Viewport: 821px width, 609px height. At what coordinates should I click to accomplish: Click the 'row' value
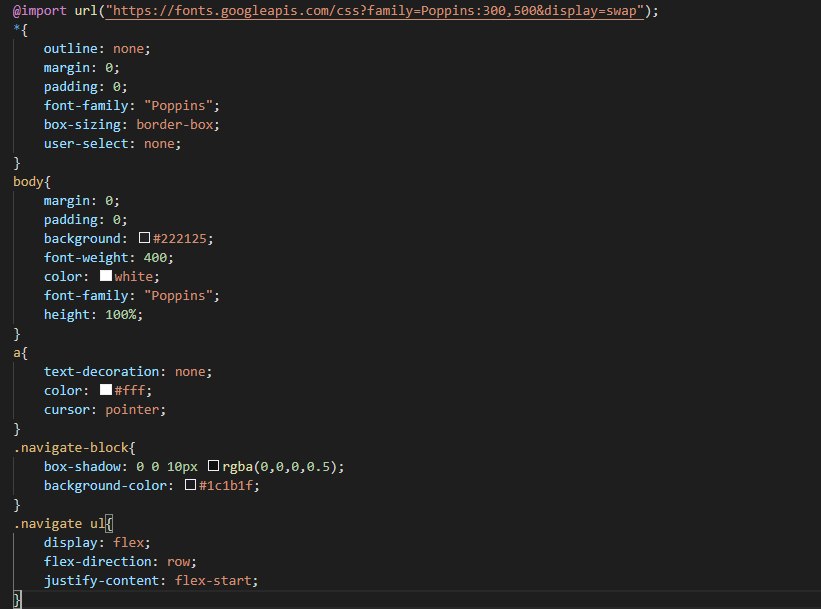pos(178,561)
